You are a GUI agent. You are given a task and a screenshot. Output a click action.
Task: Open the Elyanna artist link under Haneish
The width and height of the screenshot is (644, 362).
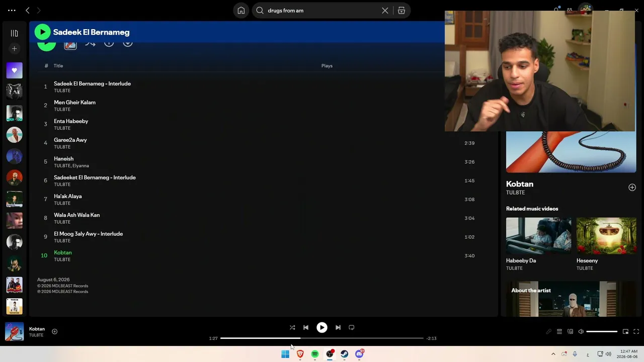(80, 166)
